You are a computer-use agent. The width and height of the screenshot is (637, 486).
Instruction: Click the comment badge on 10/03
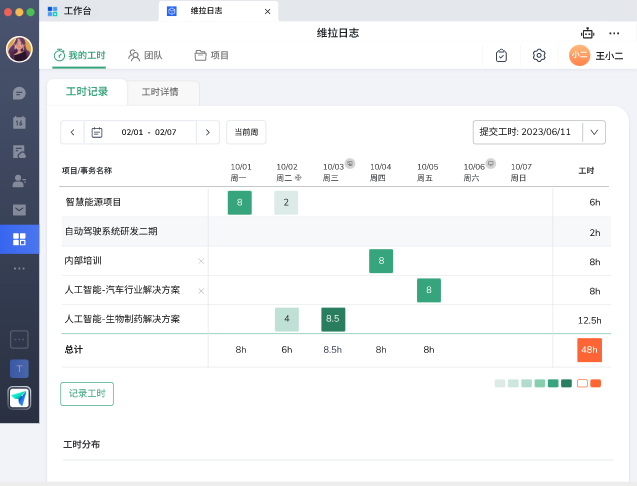[350, 163]
